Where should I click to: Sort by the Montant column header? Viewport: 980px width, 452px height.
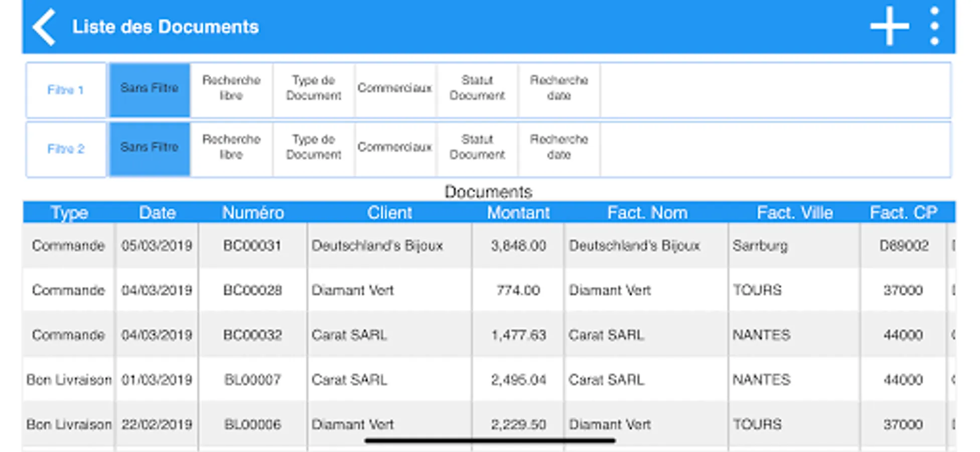(x=518, y=212)
